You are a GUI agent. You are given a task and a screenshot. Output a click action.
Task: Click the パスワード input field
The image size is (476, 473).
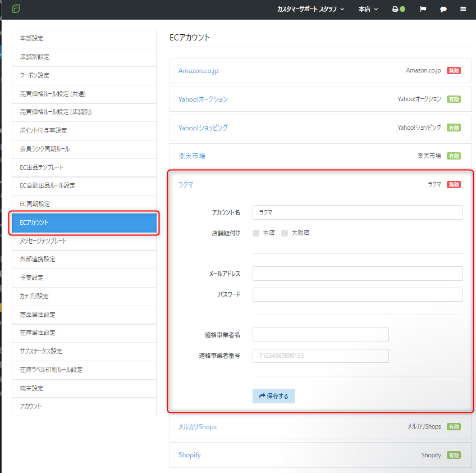(358, 294)
